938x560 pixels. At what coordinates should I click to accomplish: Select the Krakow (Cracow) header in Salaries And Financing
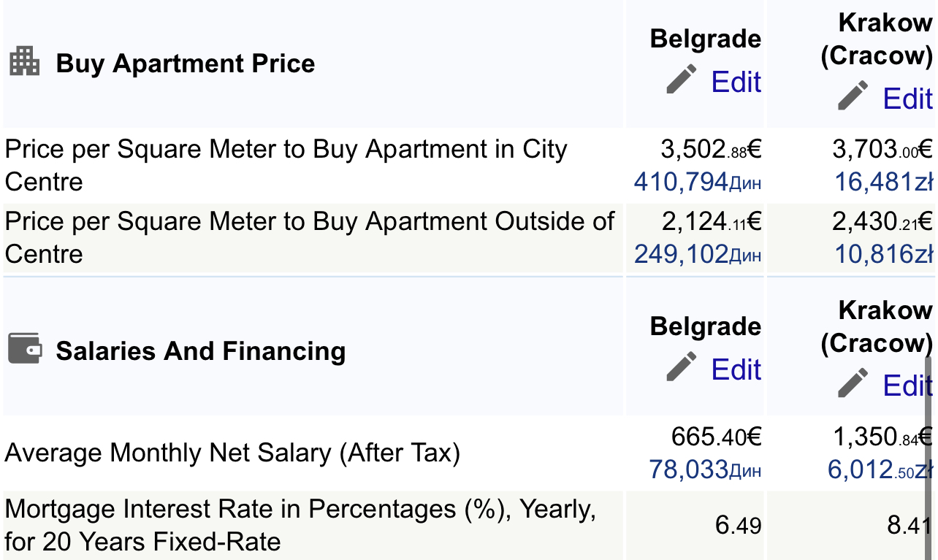click(x=877, y=326)
